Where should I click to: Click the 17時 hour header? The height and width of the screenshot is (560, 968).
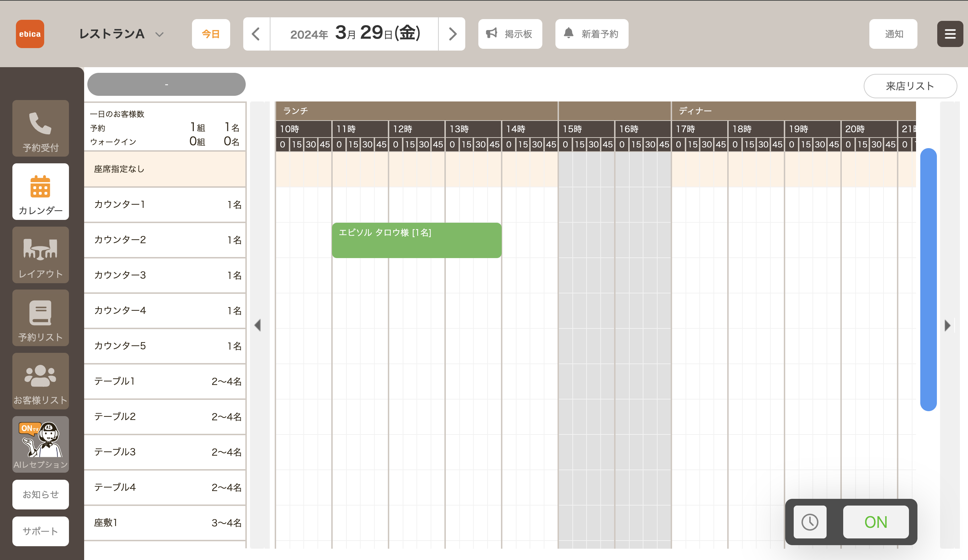pyautogui.click(x=700, y=129)
